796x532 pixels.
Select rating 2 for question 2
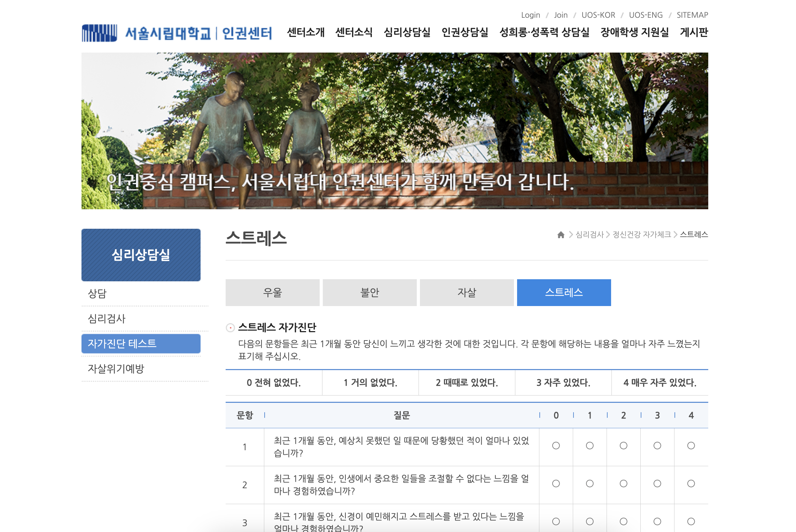coord(623,484)
